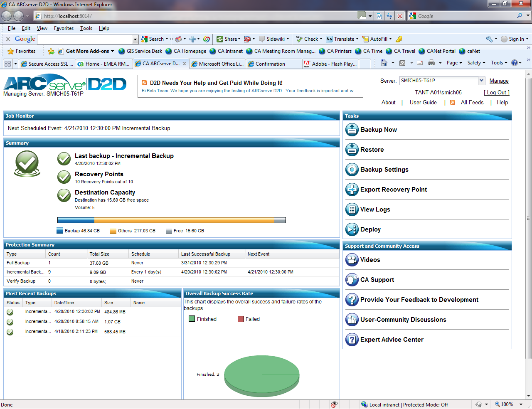Screen dimensions: 532x409
Task: Click the RSS icon beside All Feeds
Action: 453,102
